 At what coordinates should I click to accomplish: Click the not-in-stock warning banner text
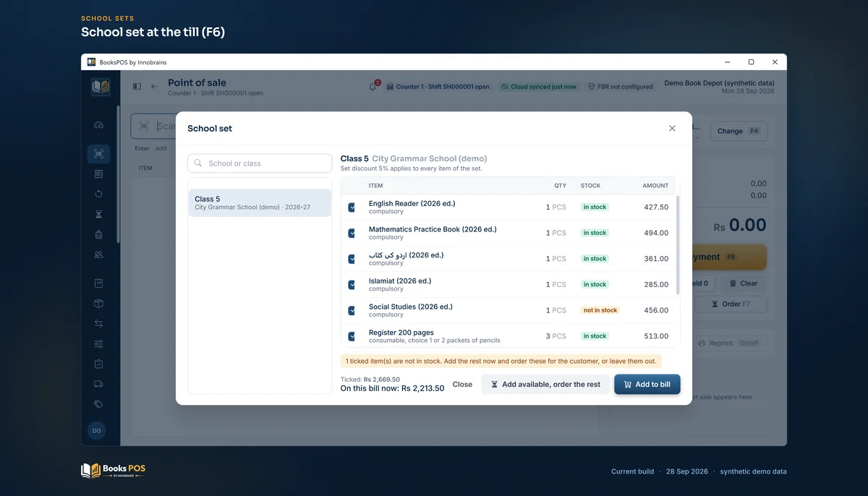pyautogui.click(x=501, y=361)
